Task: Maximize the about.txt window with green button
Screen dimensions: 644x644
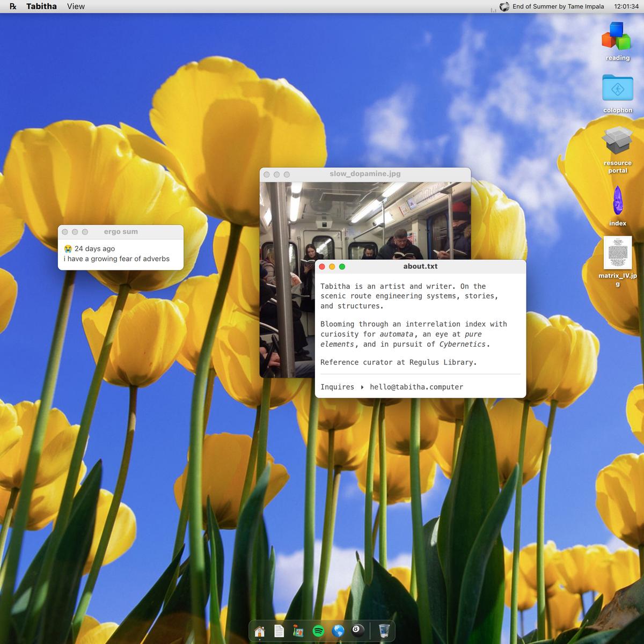Action: pos(342,267)
